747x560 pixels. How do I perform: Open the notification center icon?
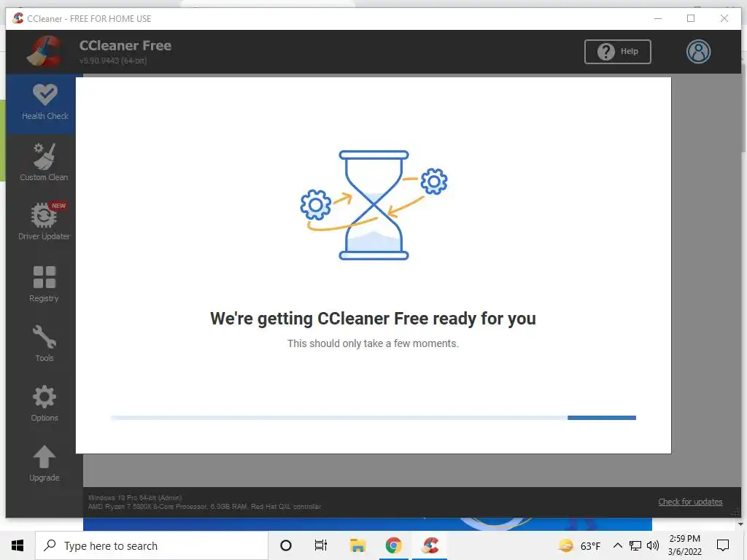(723, 545)
